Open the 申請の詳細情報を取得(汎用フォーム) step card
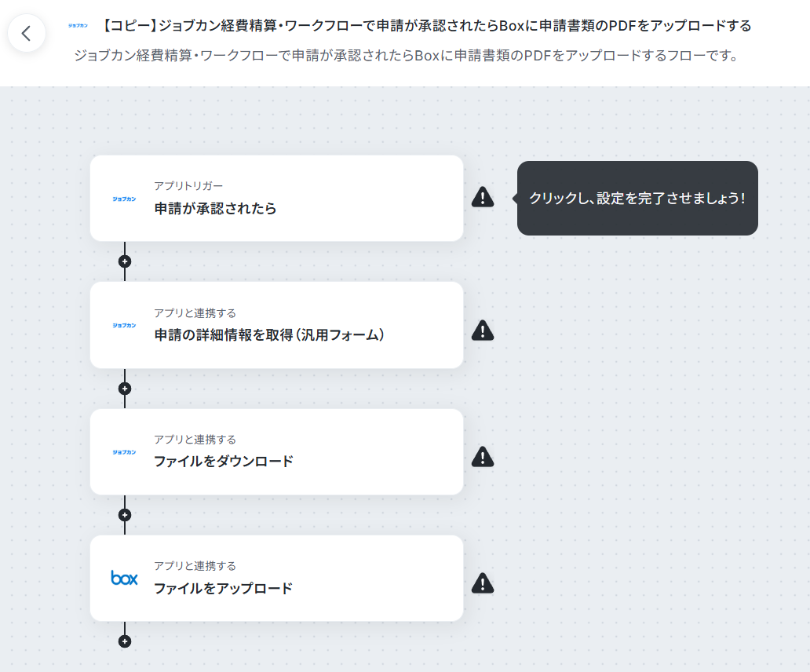 276,325
